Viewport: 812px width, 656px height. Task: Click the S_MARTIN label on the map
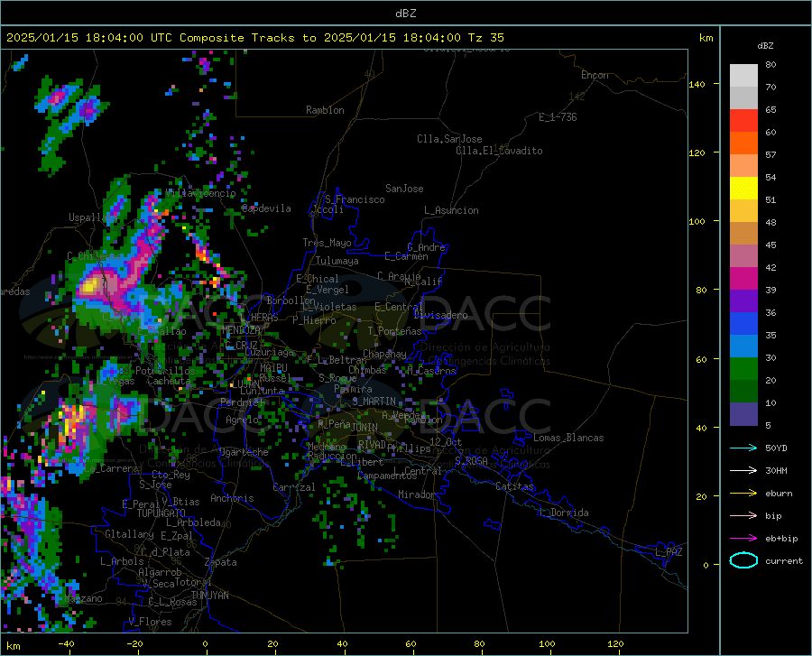374,402
